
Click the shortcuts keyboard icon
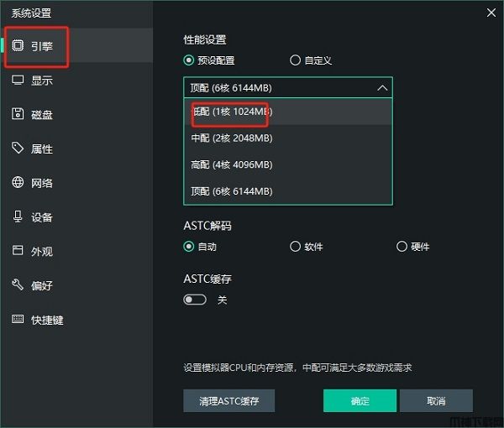[18, 320]
